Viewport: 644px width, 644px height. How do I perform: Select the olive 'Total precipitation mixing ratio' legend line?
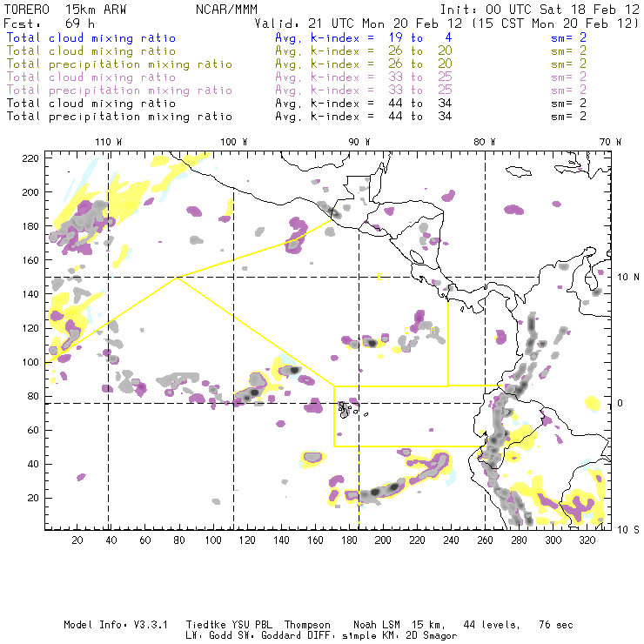(x=119, y=64)
